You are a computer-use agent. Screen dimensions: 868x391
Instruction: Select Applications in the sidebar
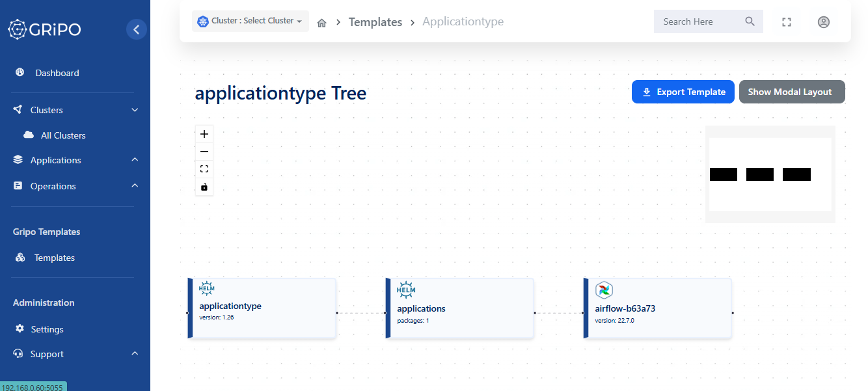(x=56, y=160)
